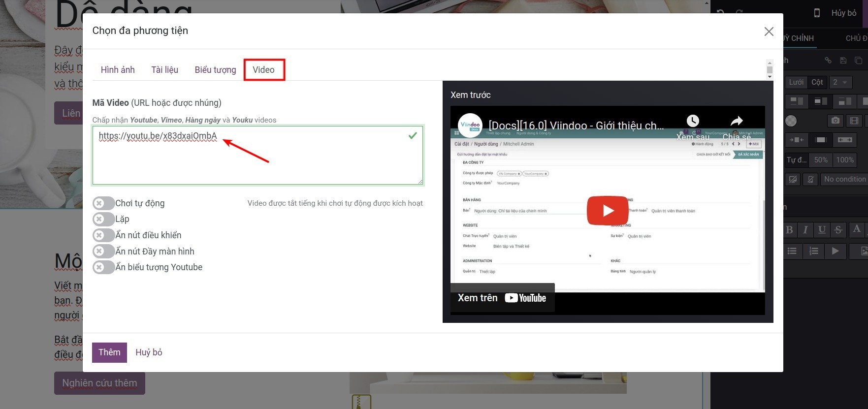Switch to the Hình ảnh tab

[x=118, y=70]
